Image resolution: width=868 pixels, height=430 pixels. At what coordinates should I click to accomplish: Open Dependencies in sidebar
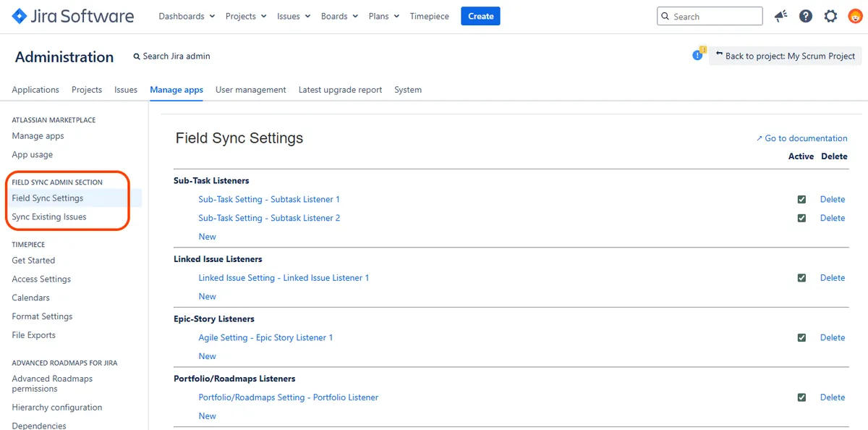pos(39,426)
